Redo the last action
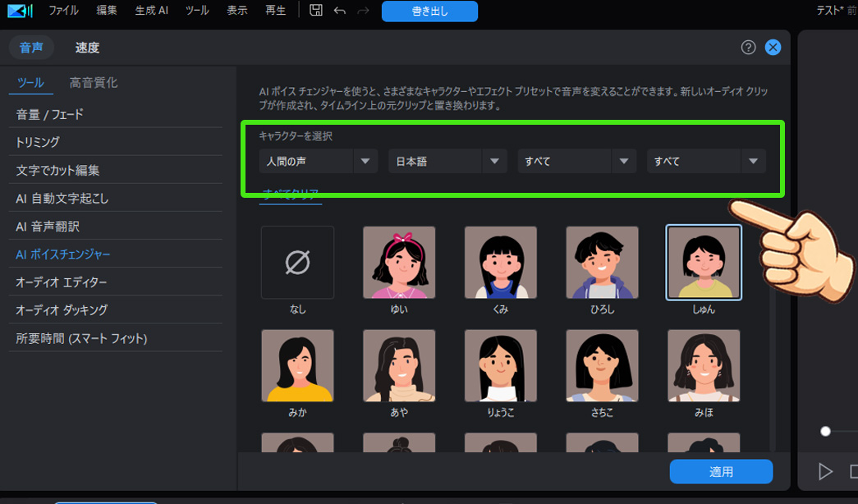Screen dimensions: 858x504 tap(364, 11)
